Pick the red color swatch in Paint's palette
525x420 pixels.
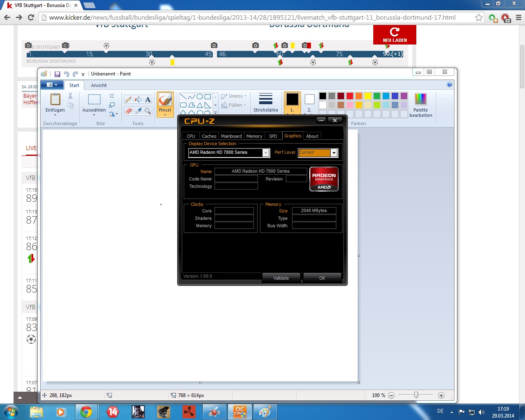coord(350,96)
